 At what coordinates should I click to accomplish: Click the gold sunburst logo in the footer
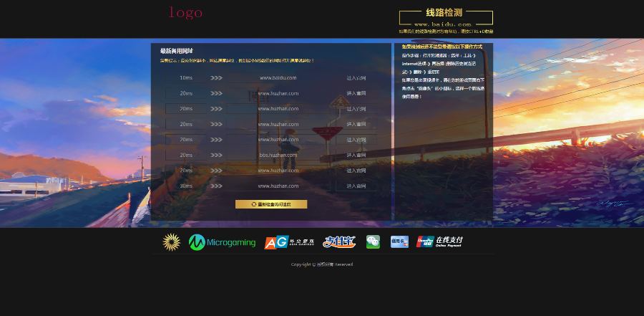(x=171, y=242)
